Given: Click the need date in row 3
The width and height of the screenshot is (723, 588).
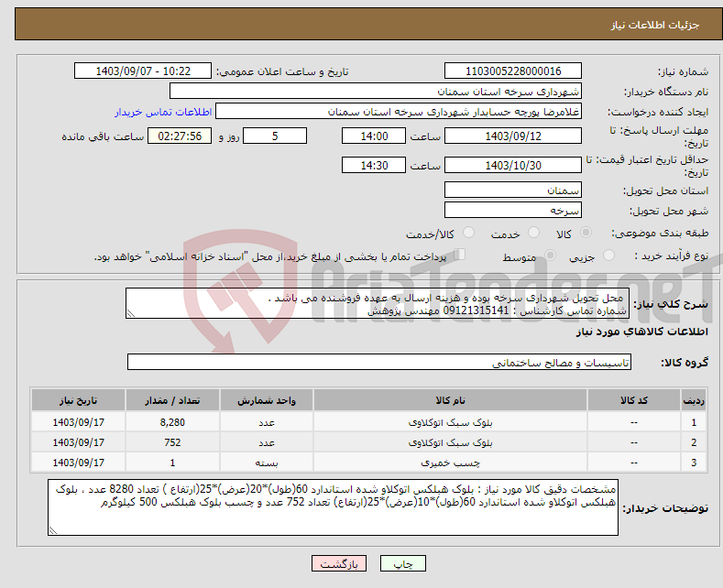Looking at the screenshot, I should (x=79, y=463).
